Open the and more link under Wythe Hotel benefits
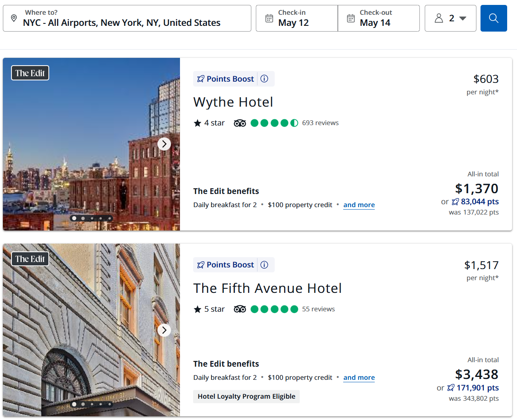The width and height of the screenshot is (517, 420). (359, 205)
